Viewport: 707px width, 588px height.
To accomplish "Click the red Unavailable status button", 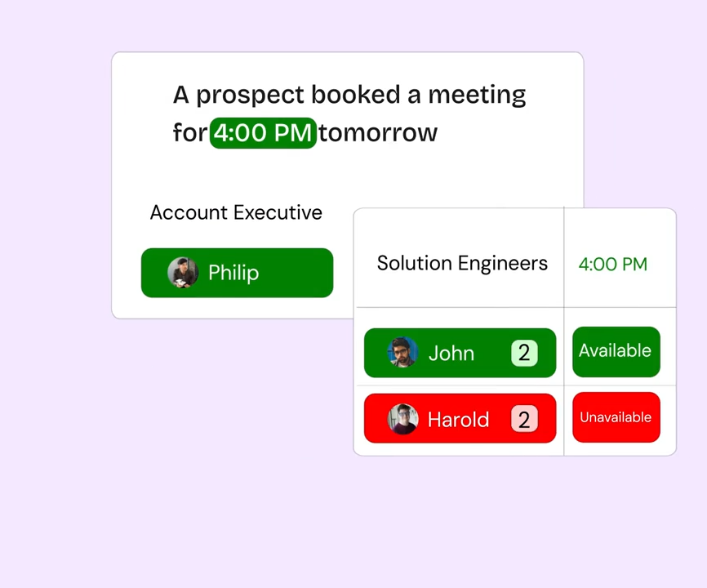I will click(x=616, y=417).
